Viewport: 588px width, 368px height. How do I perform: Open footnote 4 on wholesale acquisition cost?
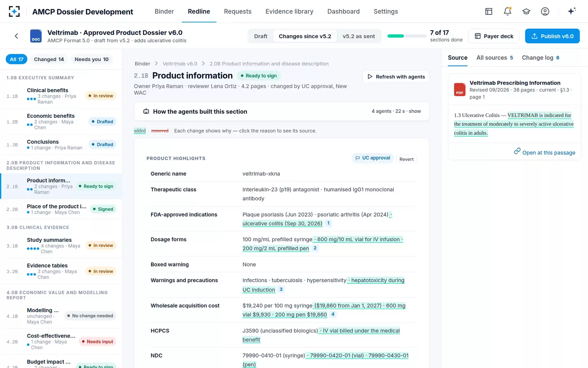click(x=333, y=314)
